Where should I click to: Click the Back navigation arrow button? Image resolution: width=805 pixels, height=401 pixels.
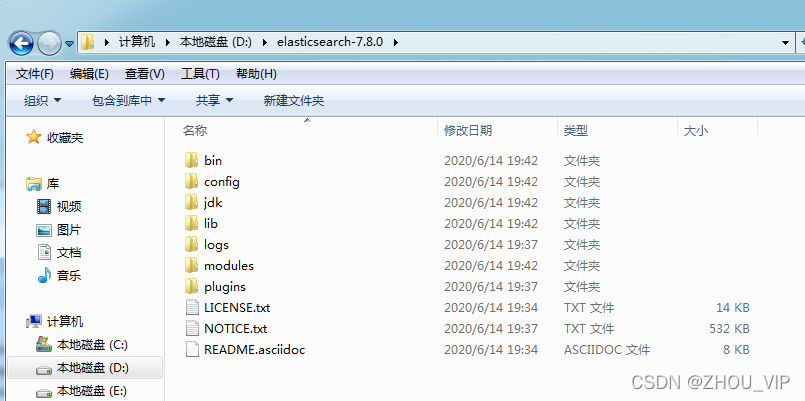coord(21,44)
